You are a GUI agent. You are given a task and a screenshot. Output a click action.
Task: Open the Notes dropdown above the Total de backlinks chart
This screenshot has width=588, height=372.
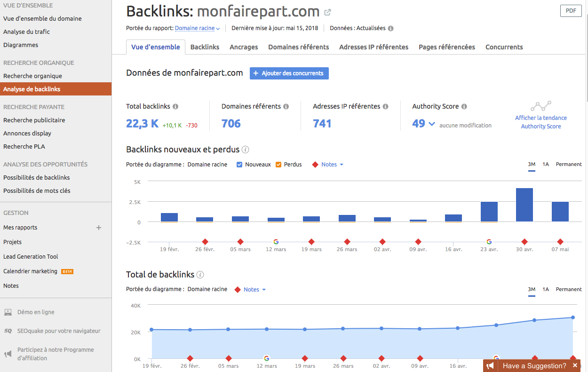click(x=254, y=290)
